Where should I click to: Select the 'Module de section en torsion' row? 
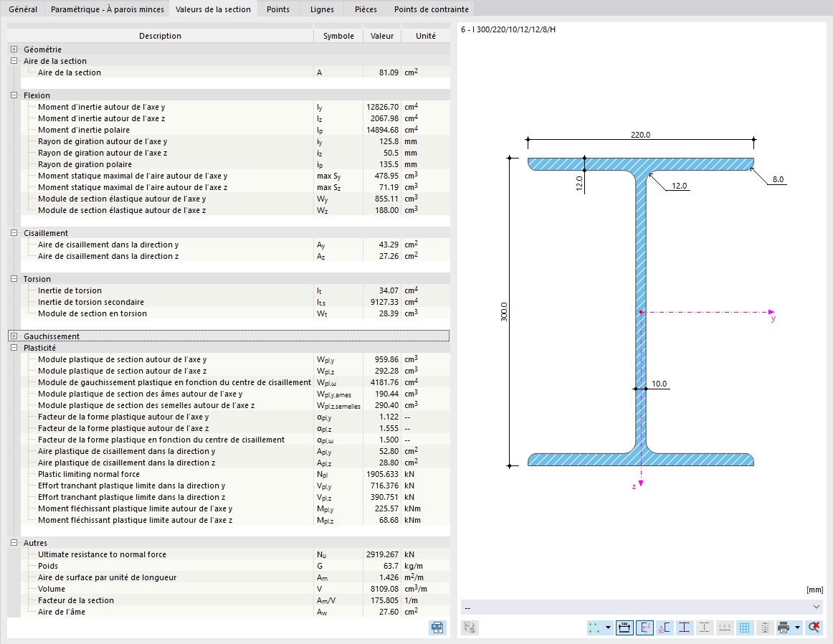click(235, 313)
